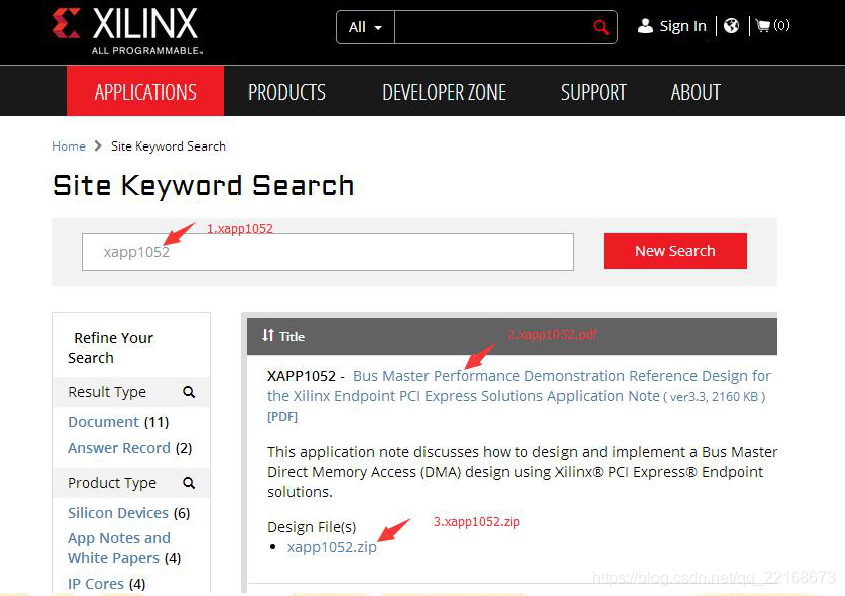
Task: Click the Sign In user icon
Action: (645, 26)
